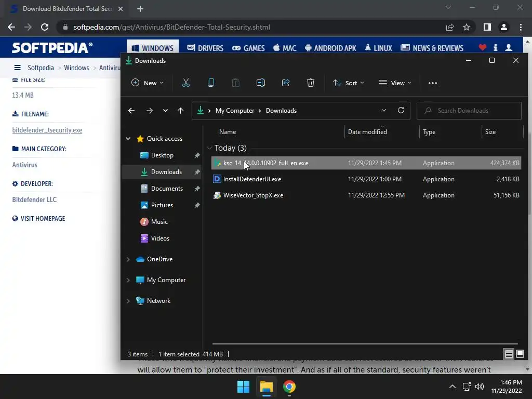Reload the Softpedia page in Chrome
This screenshot has width=532, height=399.
(x=45, y=27)
